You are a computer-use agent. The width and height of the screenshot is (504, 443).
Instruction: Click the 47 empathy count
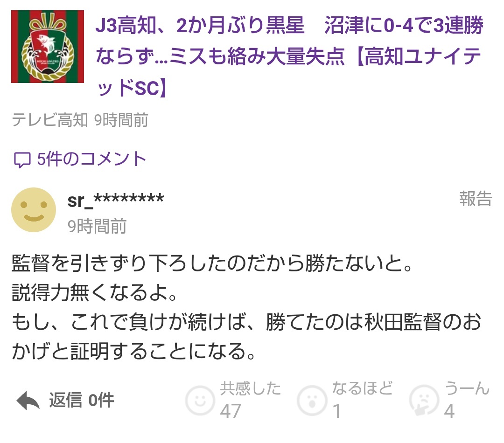231,411
